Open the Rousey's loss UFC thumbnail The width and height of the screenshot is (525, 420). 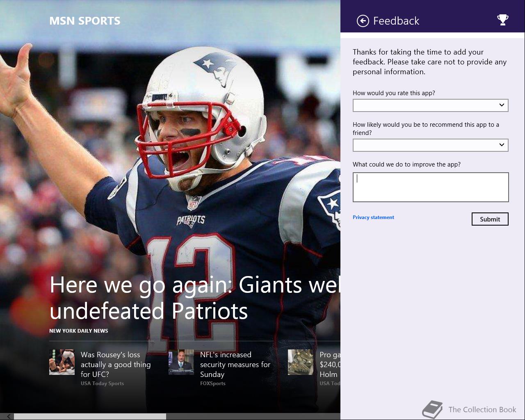(62, 362)
